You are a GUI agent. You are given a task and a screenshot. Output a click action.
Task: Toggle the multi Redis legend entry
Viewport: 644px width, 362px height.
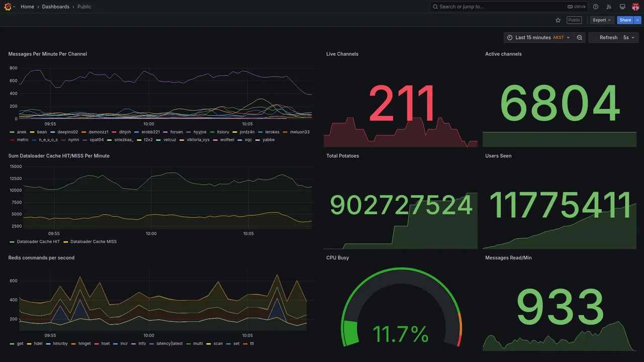click(x=198, y=344)
